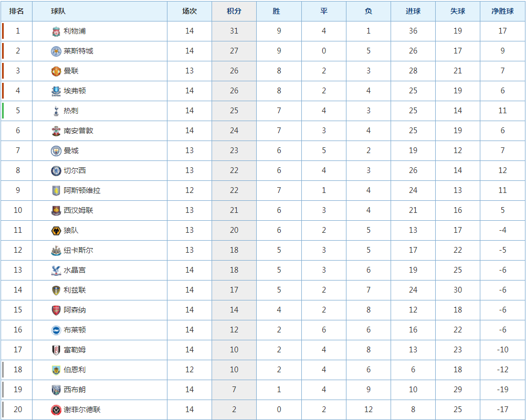Click the Sheffield United crest icon
Image resolution: width=526 pixels, height=420 pixels.
(x=56, y=410)
